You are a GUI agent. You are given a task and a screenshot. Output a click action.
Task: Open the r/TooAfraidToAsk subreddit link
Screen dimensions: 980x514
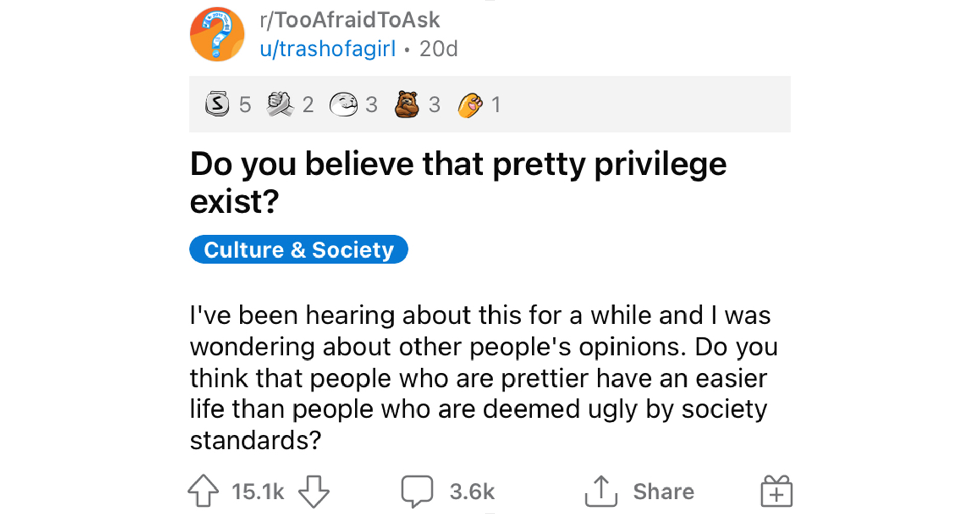point(350,20)
